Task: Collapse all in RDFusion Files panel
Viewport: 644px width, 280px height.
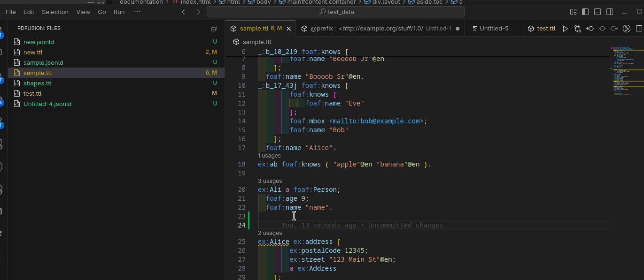Action: (x=214, y=29)
